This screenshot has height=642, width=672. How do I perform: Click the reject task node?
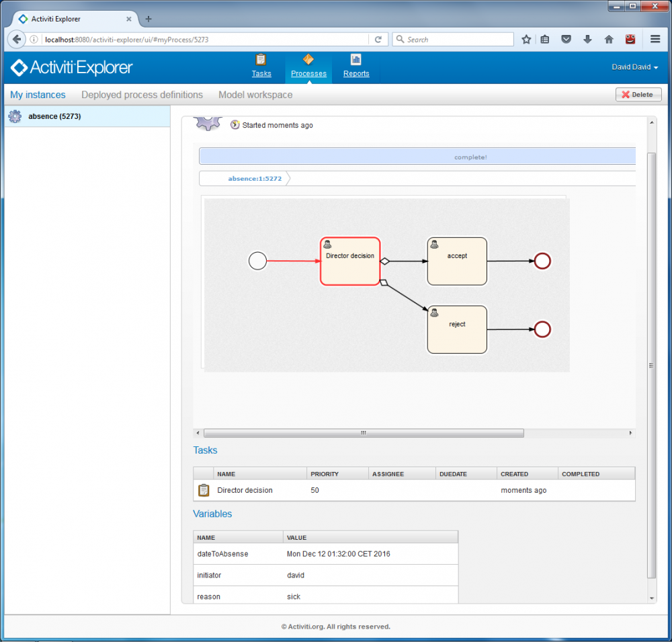click(457, 329)
